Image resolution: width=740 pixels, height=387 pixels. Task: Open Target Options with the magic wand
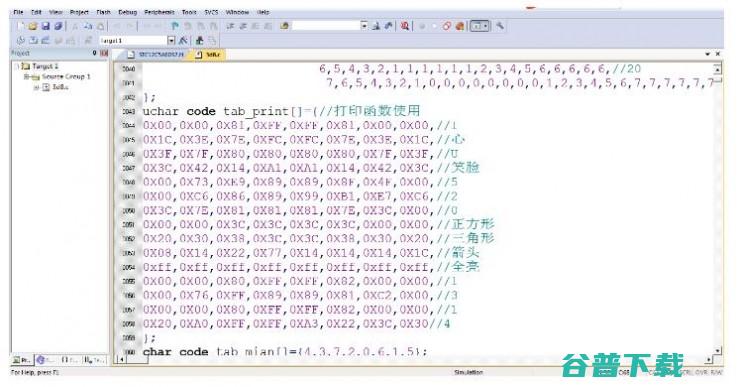(183, 41)
